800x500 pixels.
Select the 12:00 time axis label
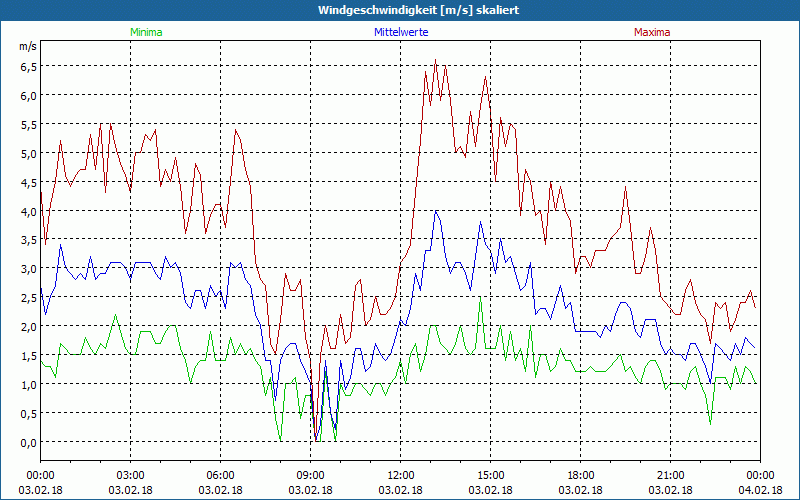pos(401,475)
